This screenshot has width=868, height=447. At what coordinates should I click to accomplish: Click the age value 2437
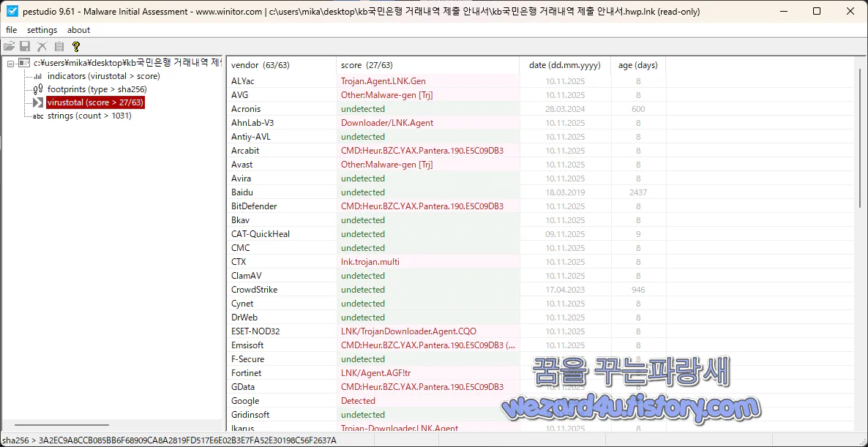coord(638,192)
